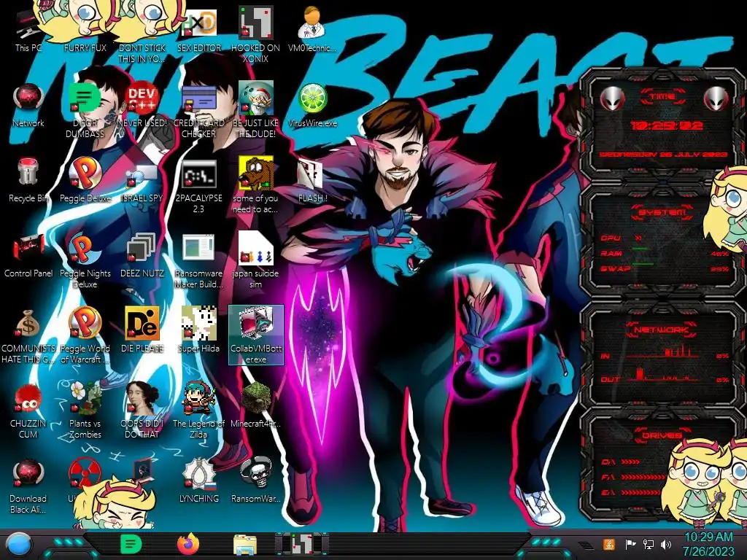
Task: Click the orange Java tray icon
Action: [609, 544]
